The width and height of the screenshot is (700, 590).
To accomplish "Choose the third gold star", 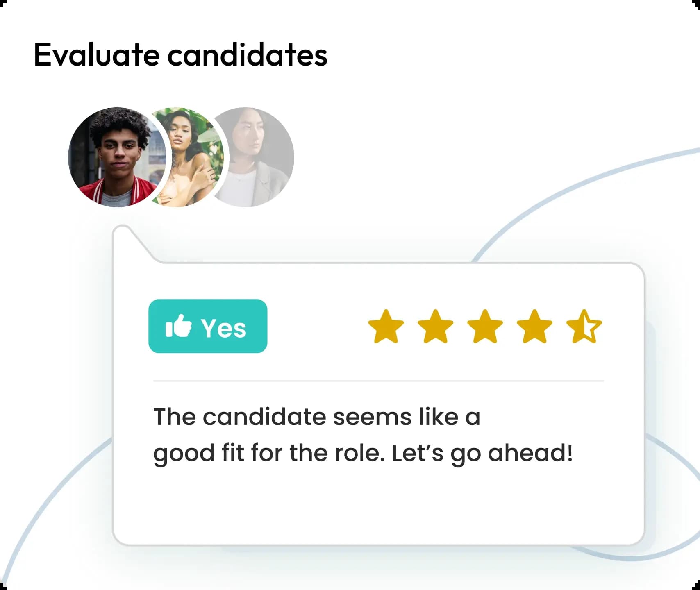I will [485, 327].
